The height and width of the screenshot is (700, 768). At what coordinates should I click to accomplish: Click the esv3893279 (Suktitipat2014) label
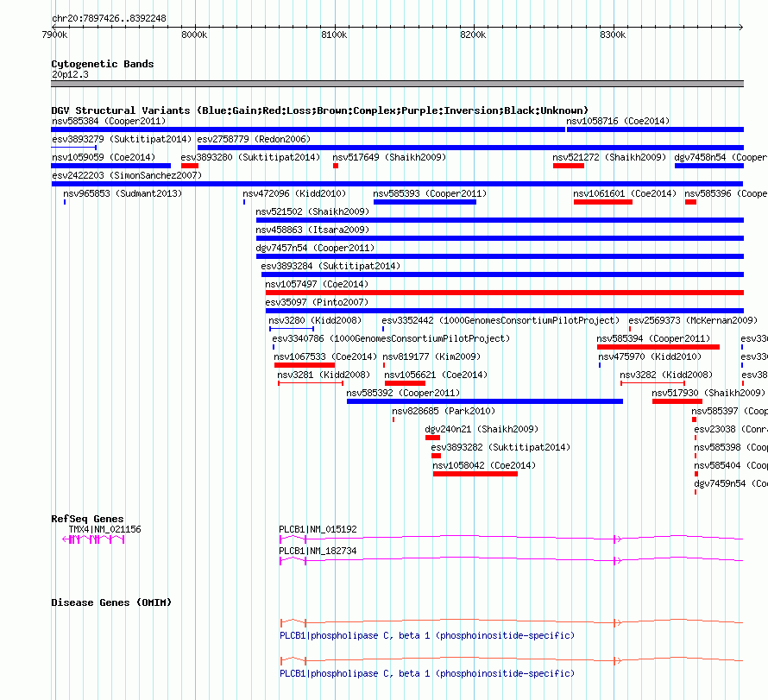tap(122, 139)
